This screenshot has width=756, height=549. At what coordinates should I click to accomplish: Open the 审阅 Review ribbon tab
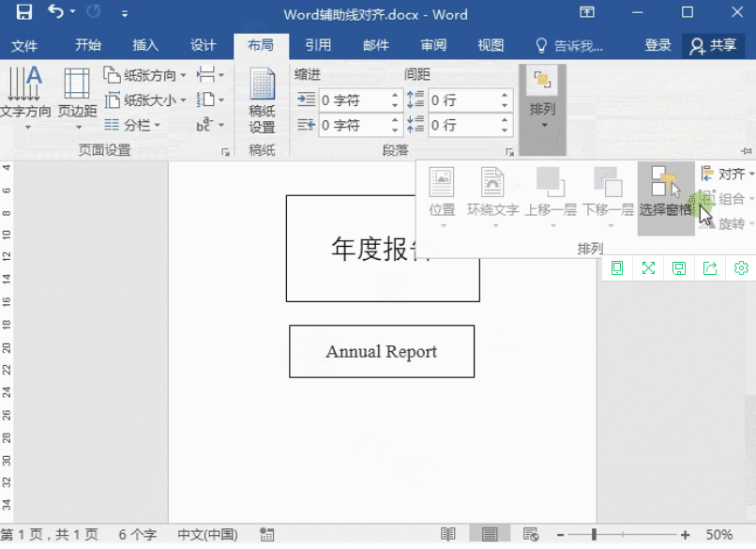[433, 45]
